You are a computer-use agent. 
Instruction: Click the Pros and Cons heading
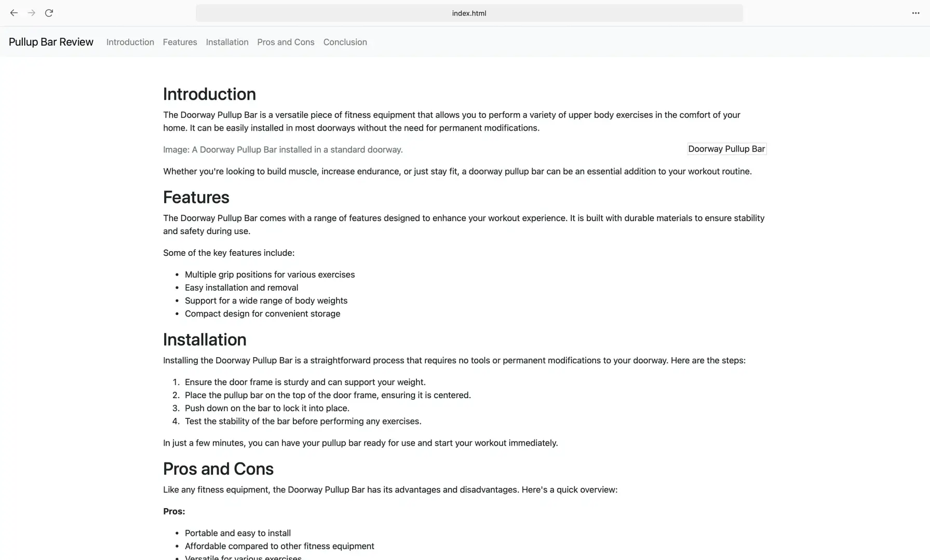(218, 469)
